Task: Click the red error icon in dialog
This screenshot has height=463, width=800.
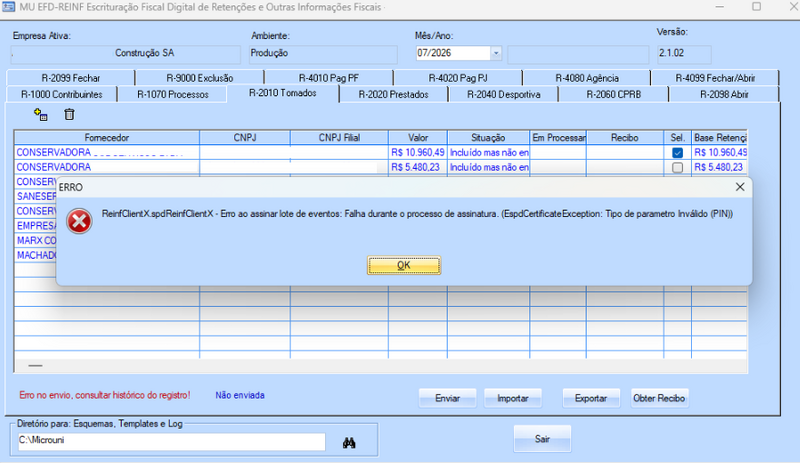Action: pyautogui.click(x=79, y=221)
